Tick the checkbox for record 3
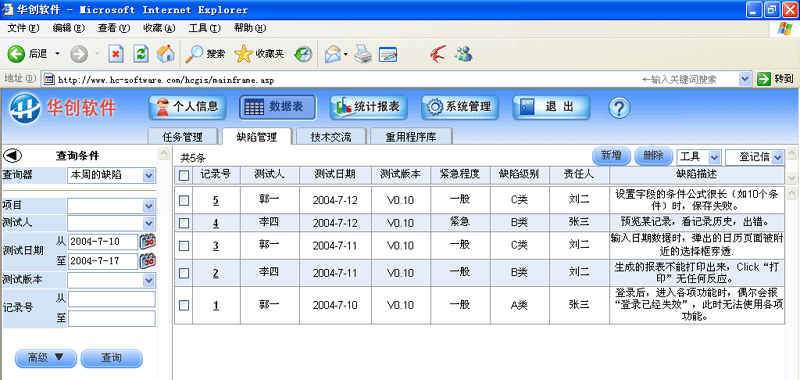Image resolution: width=800 pixels, height=380 pixels. [x=184, y=246]
